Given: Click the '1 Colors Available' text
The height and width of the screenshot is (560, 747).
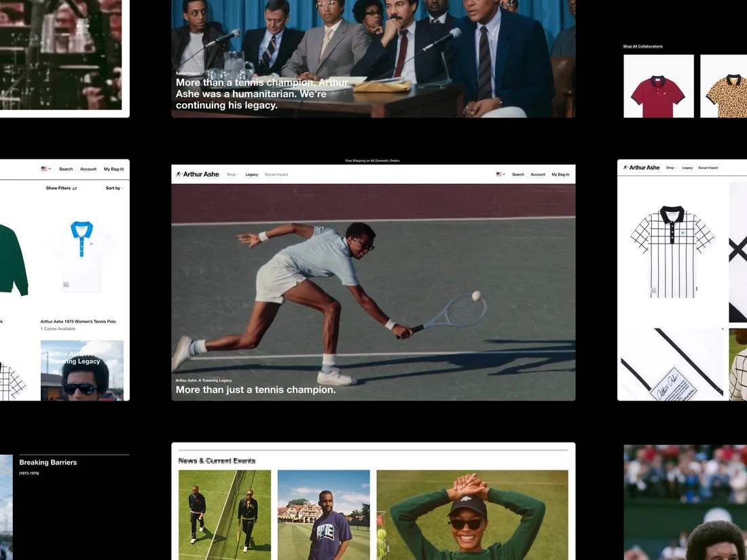Looking at the screenshot, I should pyautogui.click(x=58, y=329).
